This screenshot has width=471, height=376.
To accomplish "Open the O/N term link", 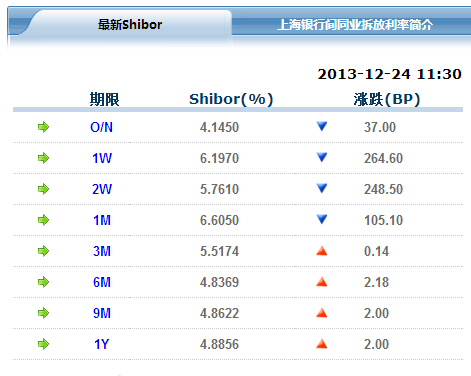I will (x=101, y=127).
